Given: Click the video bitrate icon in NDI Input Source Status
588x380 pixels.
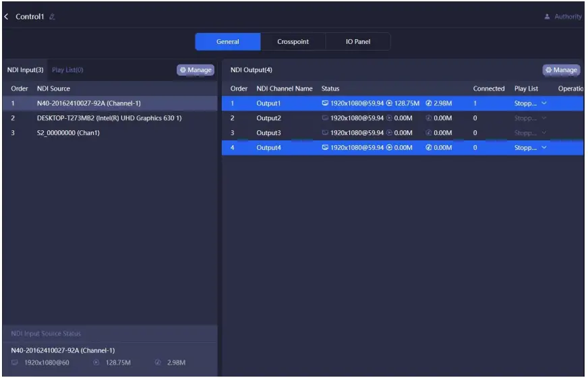Looking at the screenshot, I should tap(96, 362).
